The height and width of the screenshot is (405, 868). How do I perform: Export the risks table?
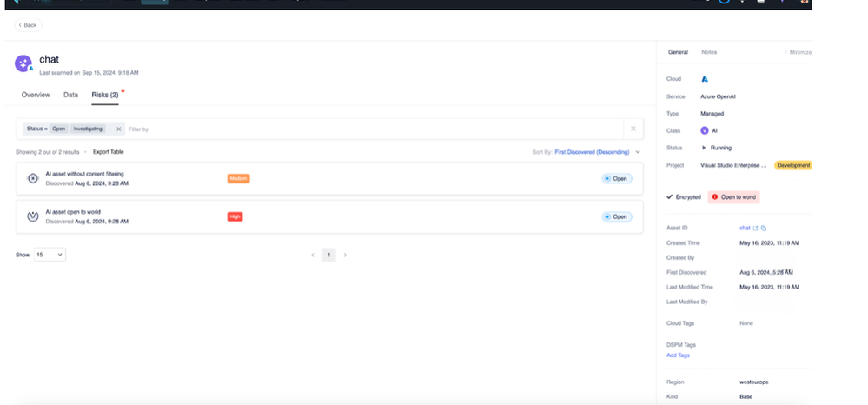click(x=109, y=152)
